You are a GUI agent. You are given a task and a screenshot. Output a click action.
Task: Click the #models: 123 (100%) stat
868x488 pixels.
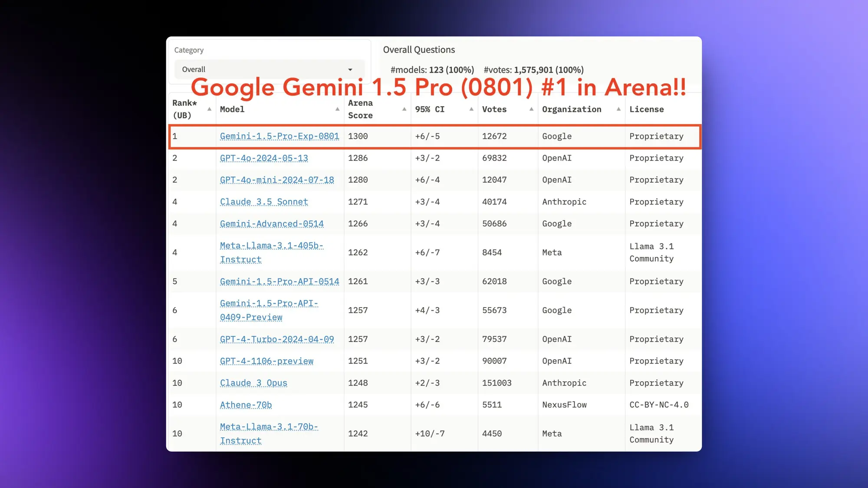click(x=432, y=70)
